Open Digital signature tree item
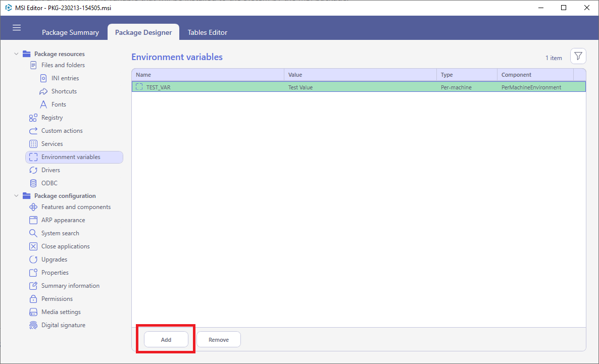Screen dimensions: 599x364 (64, 325)
